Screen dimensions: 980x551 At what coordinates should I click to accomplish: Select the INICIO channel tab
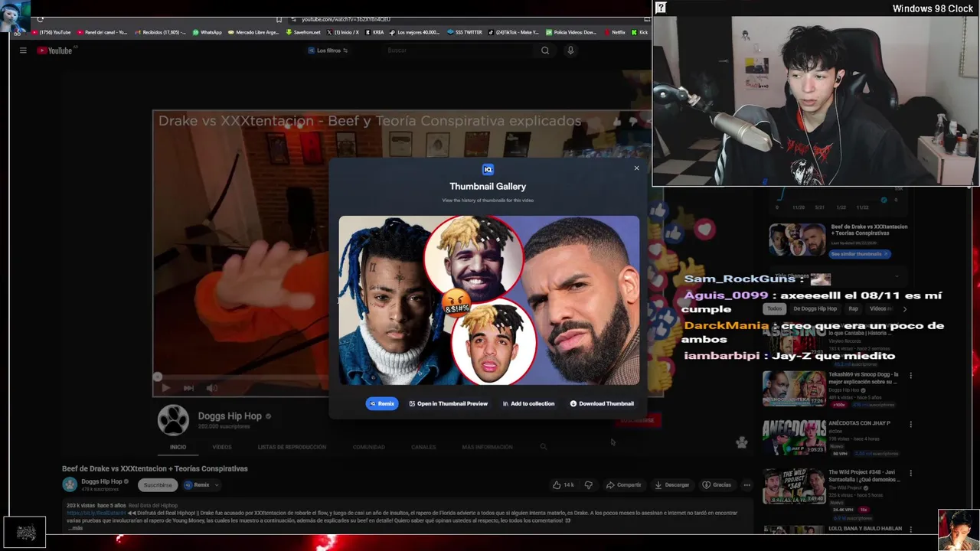pyautogui.click(x=178, y=447)
